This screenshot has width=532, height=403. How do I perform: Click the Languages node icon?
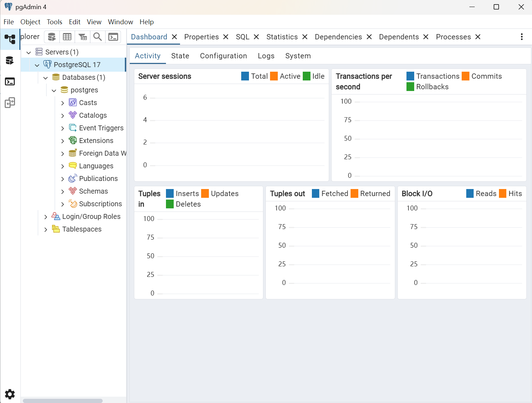(x=73, y=165)
